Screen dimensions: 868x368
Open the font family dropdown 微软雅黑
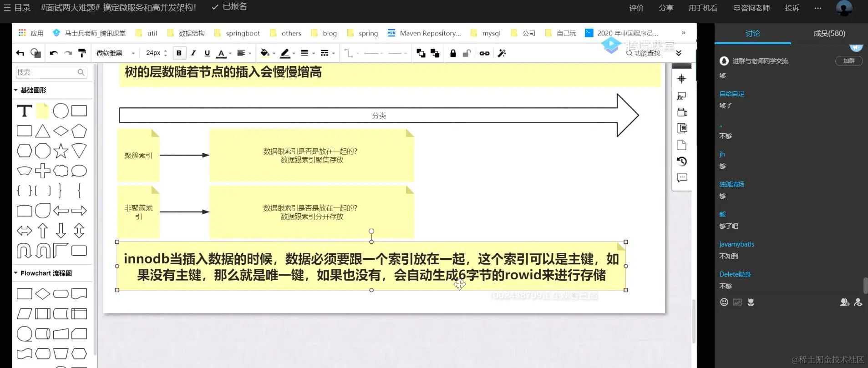[116, 53]
